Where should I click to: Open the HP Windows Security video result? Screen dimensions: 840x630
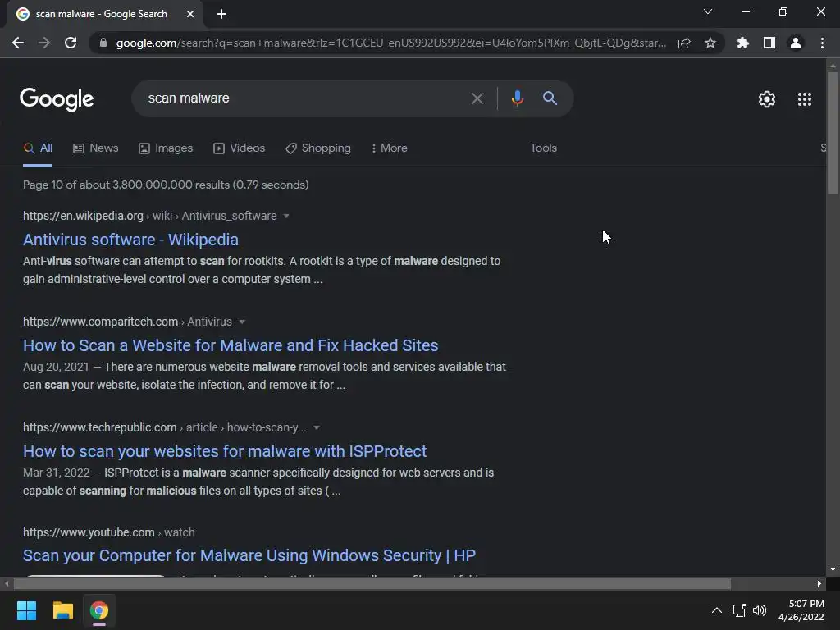click(249, 555)
